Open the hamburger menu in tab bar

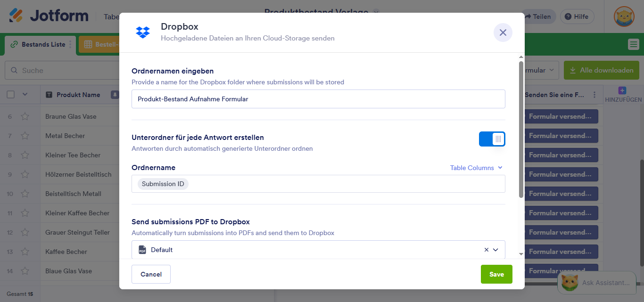(634, 44)
